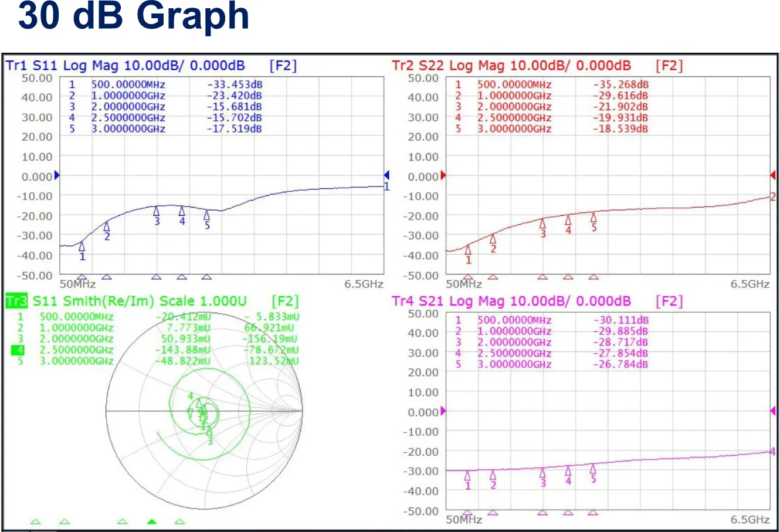The height and width of the screenshot is (532, 780).
Task: Click the Tr4 readout value -26.784dB
Action: 620,365
